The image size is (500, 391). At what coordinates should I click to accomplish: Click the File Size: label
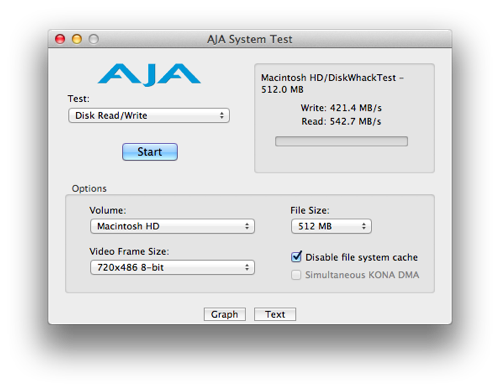(x=310, y=211)
